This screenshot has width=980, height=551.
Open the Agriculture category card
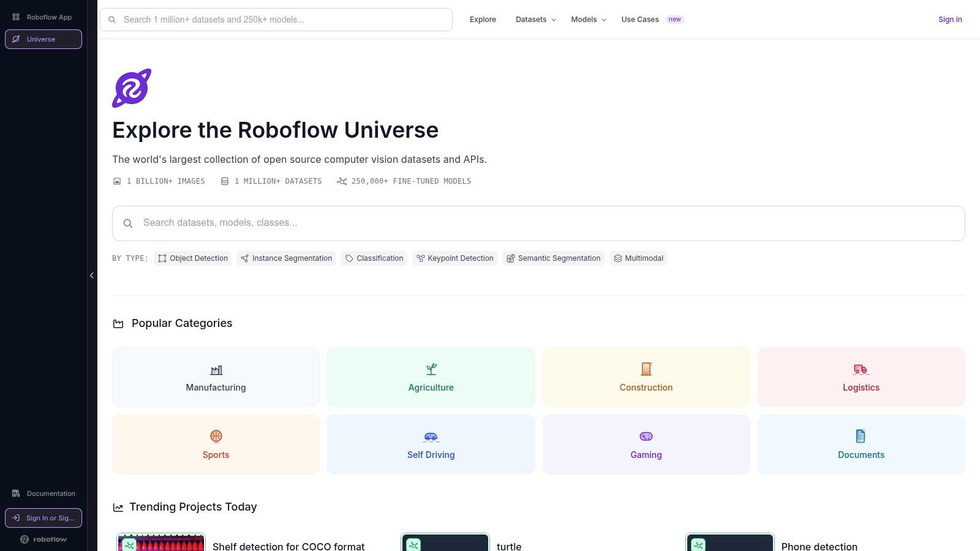pos(431,377)
